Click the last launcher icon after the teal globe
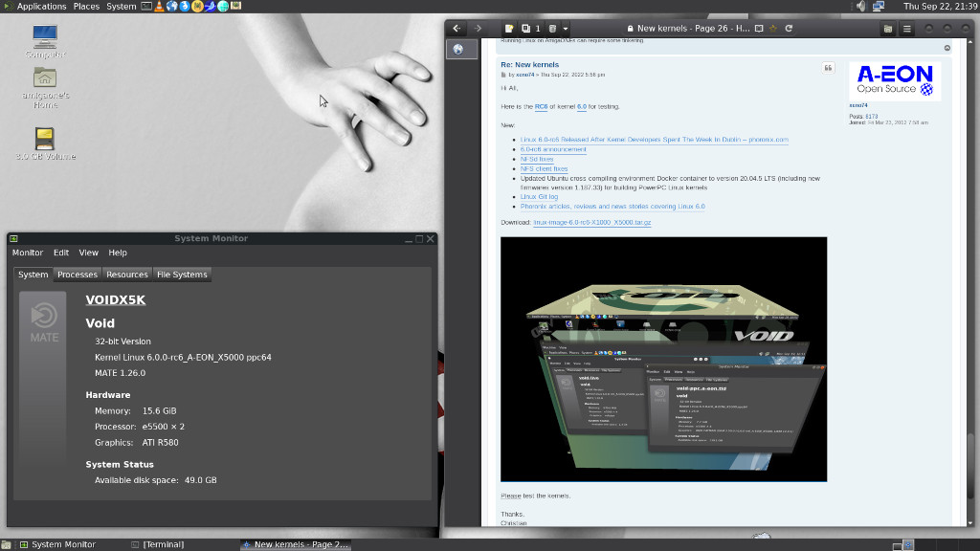Image resolution: width=980 pixels, height=551 pixels. (x=235, y=7)
